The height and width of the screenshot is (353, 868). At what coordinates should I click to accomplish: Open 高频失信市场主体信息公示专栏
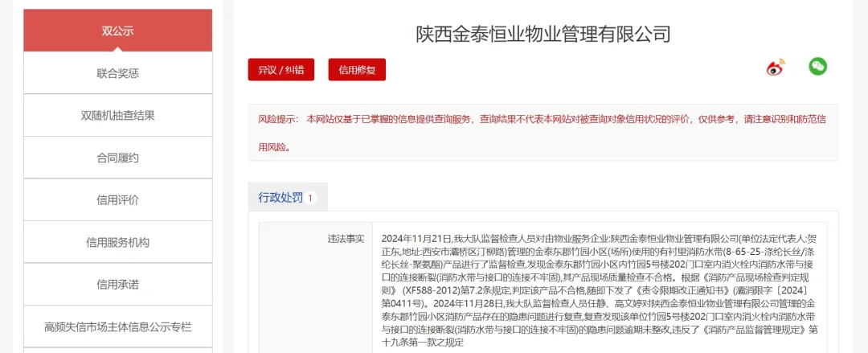(118, 327)
